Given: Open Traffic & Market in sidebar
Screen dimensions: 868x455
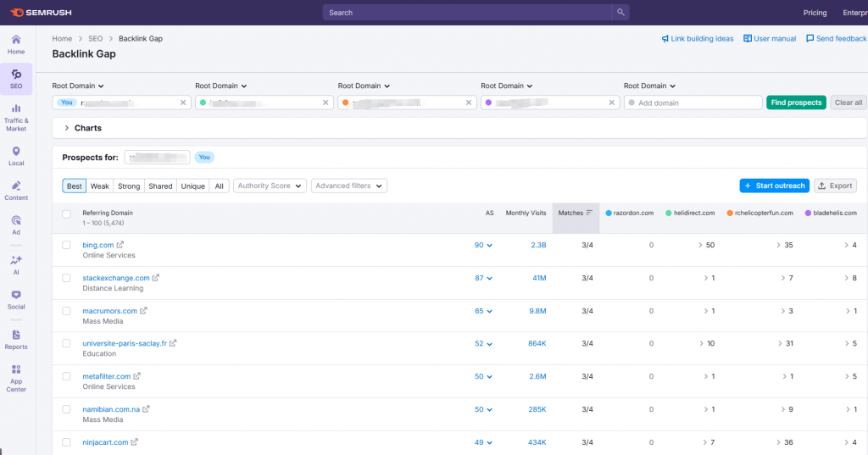Looking at the screenshot, I should pos(16,117).
